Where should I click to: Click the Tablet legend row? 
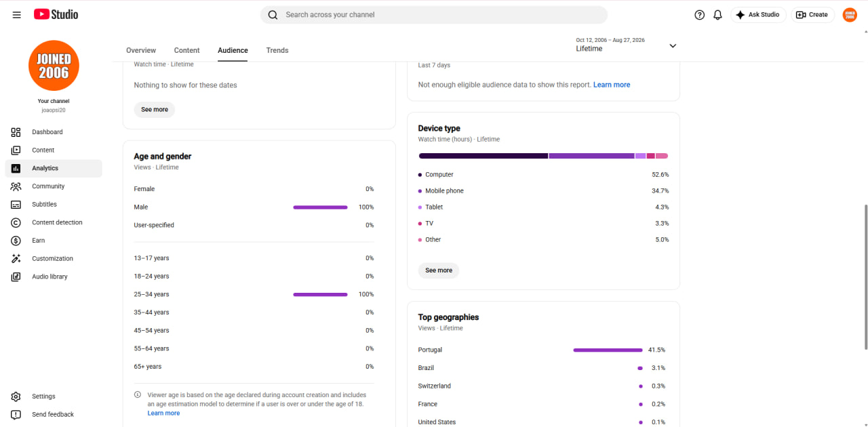tap(543, 207)
